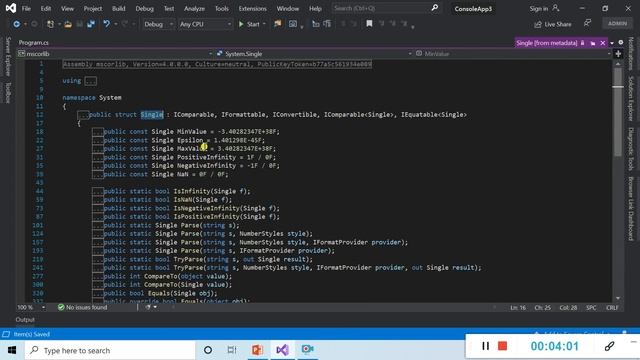Click the promote preview tab icon

pyautogui.click(x=593, y=43)
